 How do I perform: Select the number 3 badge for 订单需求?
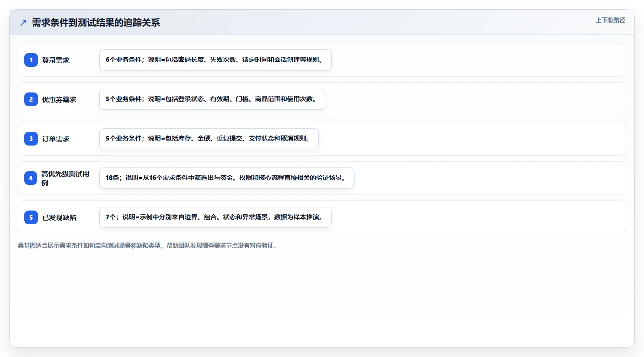(31, 138)
